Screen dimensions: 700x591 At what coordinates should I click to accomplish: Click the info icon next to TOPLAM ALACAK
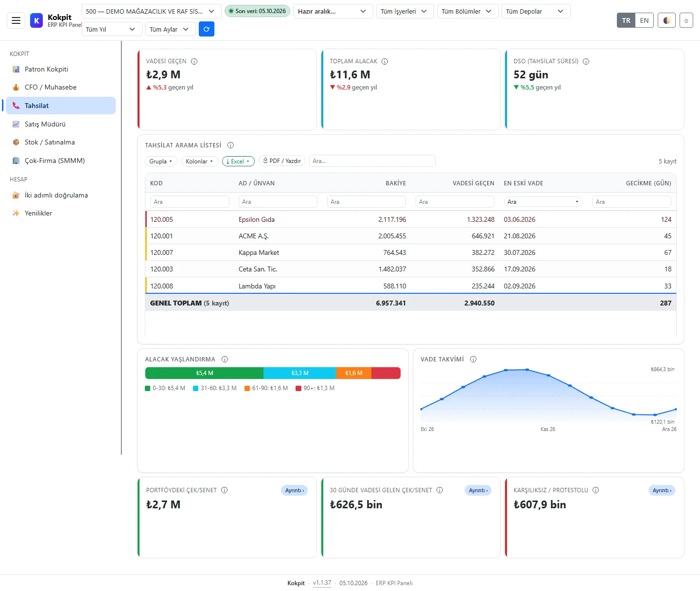click(x=385, y=61)
